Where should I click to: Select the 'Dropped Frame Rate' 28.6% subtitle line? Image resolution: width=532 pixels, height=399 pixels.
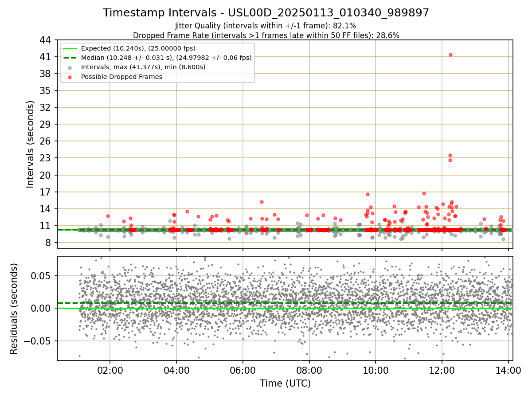click(266, 35)
